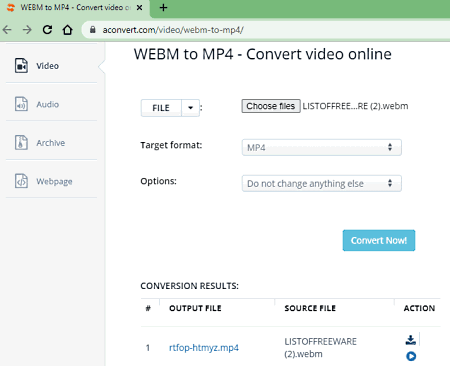The height and width of the screenshot is (366, 450).
Task: Open a new browser tab
Action: [163, 7]
